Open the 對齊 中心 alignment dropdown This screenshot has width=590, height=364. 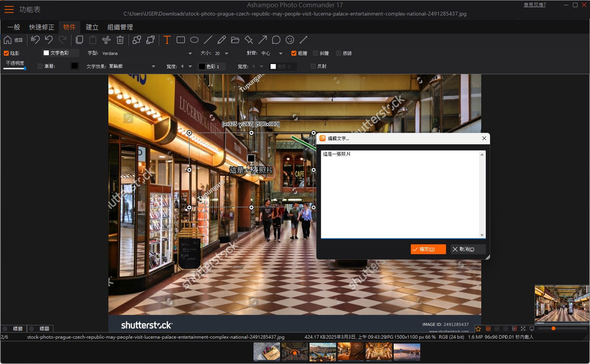(272, 53)
